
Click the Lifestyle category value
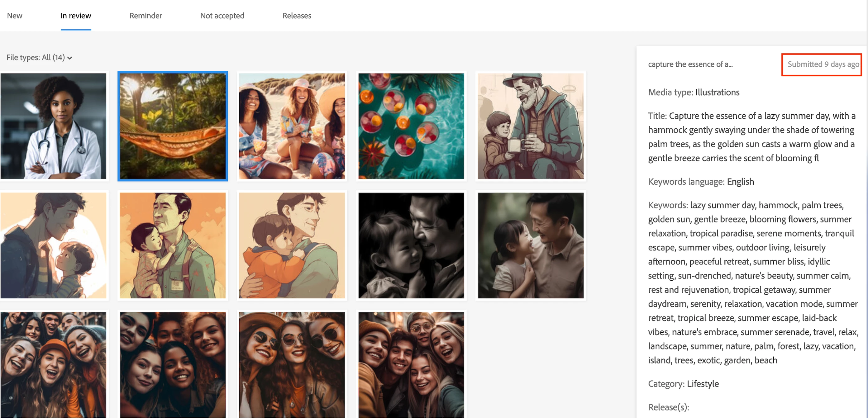703,384
